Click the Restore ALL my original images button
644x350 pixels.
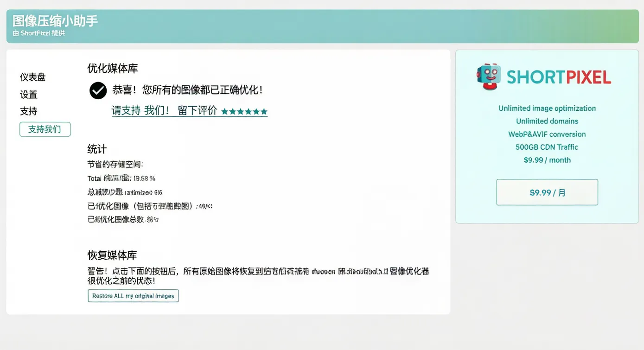(x=133, y=295)
